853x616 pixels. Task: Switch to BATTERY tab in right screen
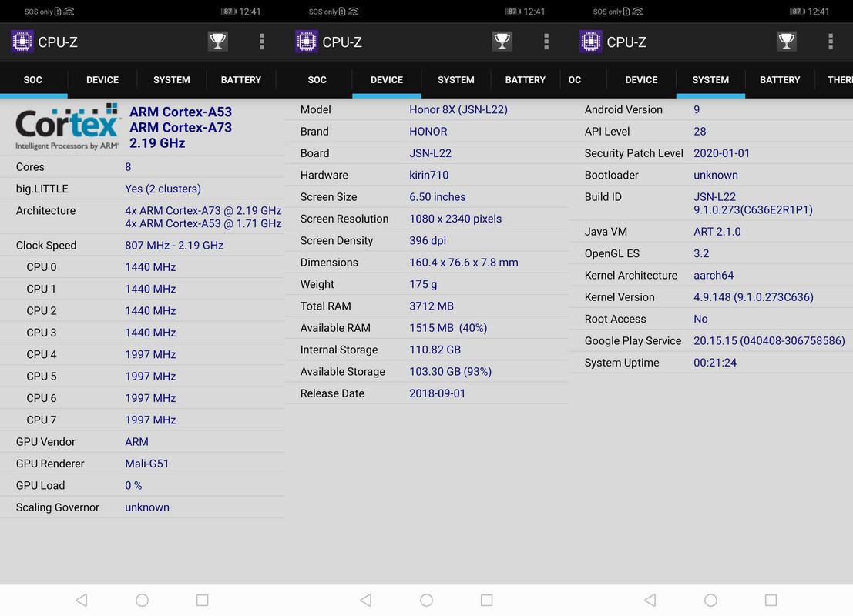point(780,80)
